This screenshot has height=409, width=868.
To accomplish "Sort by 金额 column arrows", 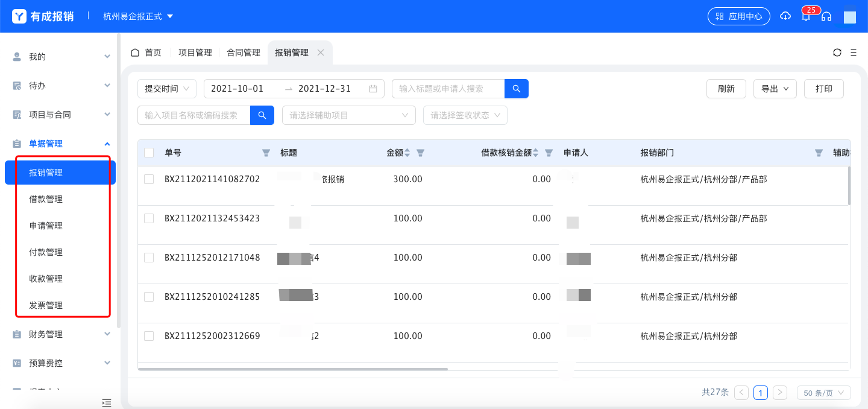I will pos(407,153).
